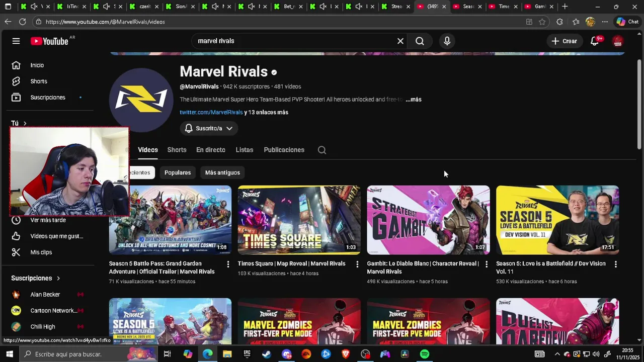Click the Crear button
The height and width of the screenshot is (362, 644).
click(x=564, y=41)
